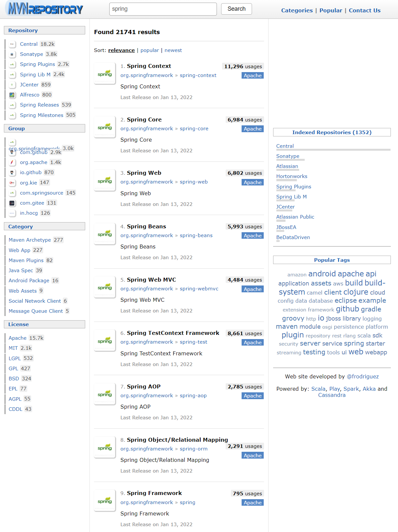
Task: Open the Cassandra link in footer
Action: tap(332, 395)
